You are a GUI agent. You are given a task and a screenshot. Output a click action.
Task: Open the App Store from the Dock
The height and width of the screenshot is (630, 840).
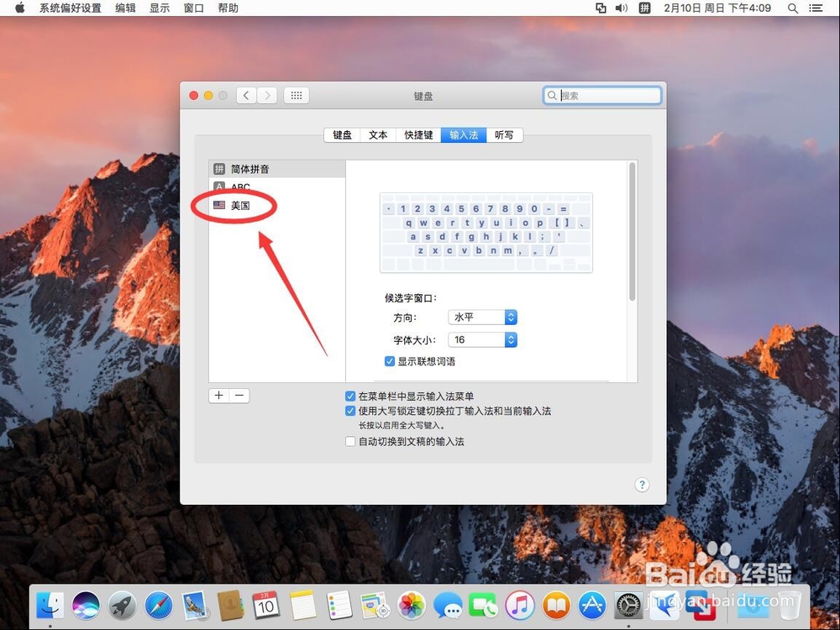591,604
